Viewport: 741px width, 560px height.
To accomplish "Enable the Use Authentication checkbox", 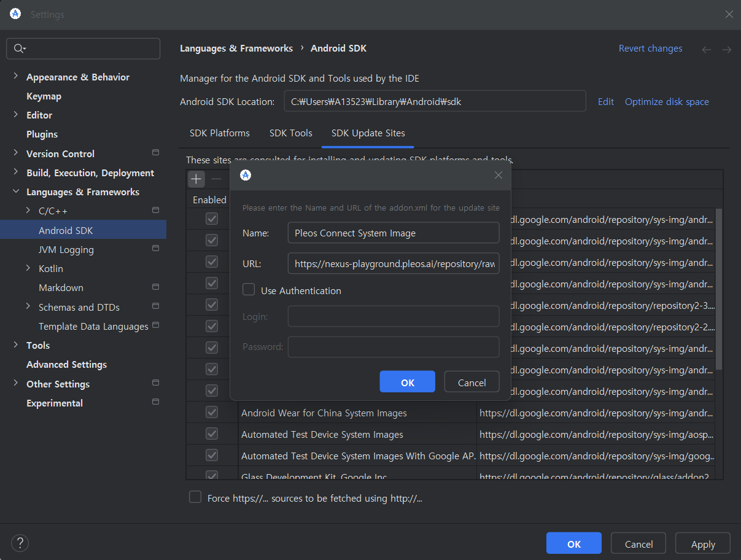I will tap(249, 290).
